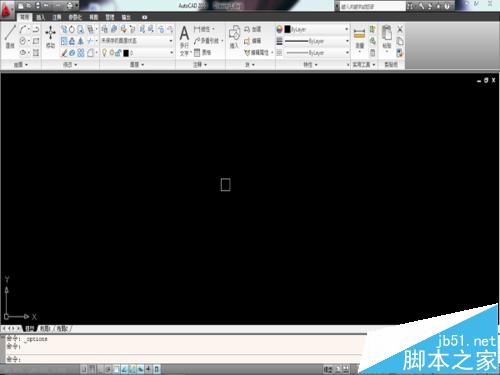This screenshot has width=500, height=375.
Task: Click the Table icon in Annotation panel
Action: pyautogui.click(x=203, y=52)
